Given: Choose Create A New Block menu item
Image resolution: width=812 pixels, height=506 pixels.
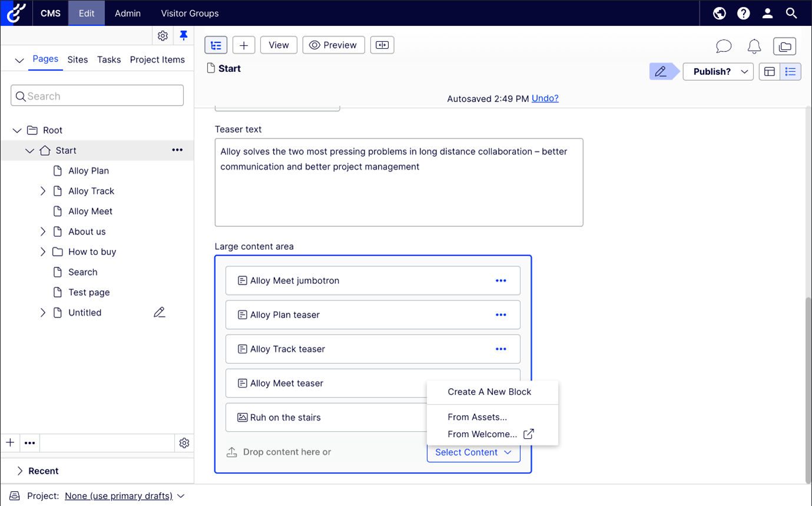Looking at the screenshot, I should 489,392.
